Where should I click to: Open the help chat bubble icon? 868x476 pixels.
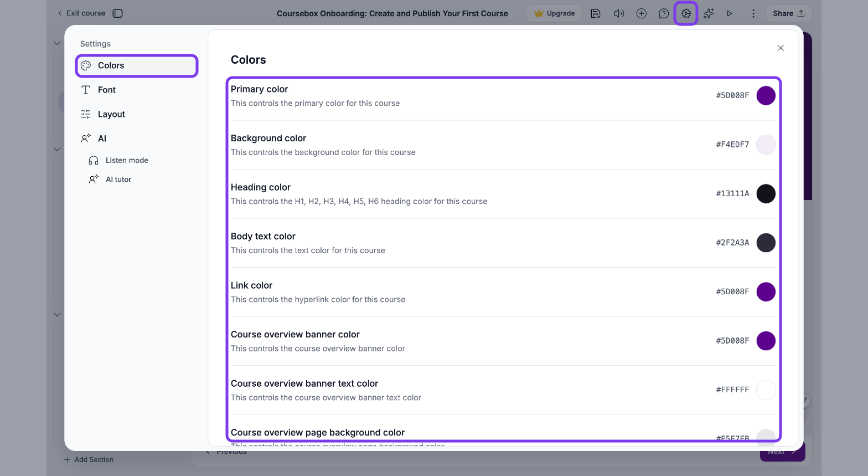pyautogui.click(x=663, y=13)
